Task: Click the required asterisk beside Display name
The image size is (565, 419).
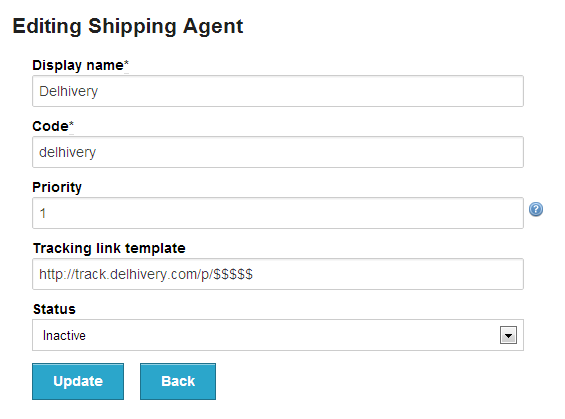Action: (126, 64)
